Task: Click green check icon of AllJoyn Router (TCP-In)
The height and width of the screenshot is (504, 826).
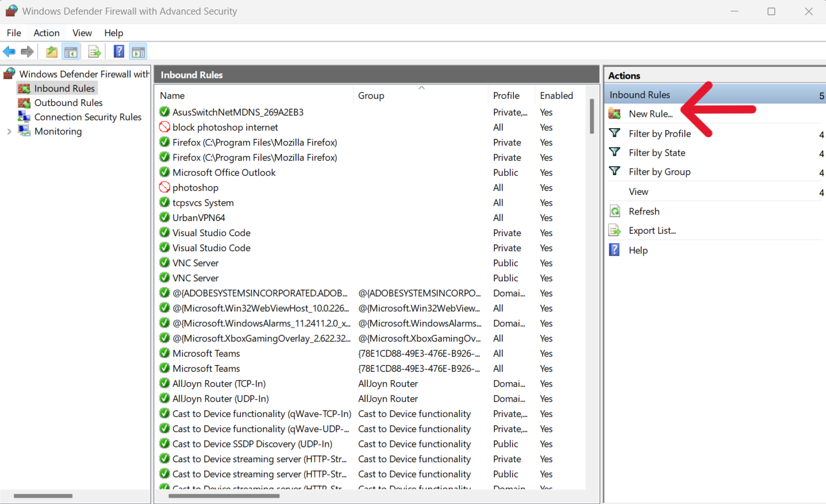Action: [x=164, y=383]
